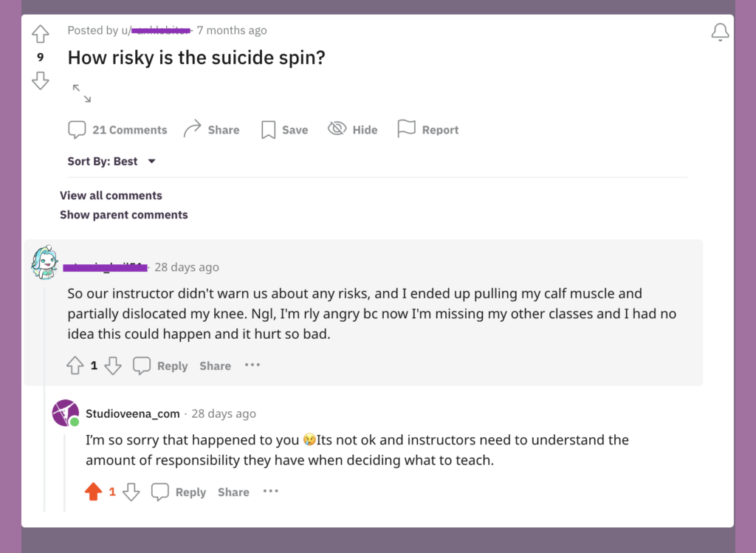Upvote the calf muscle injury comment

pos(75,365)
